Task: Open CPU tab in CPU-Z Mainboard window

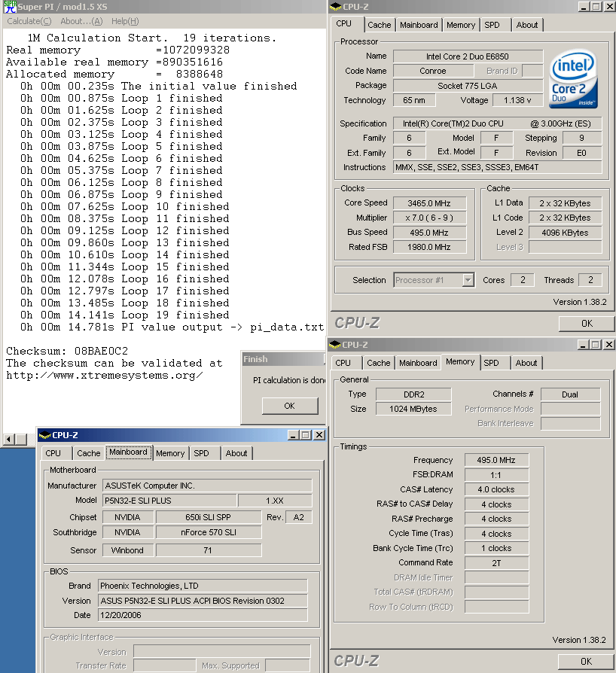Action: click(53, 453)
